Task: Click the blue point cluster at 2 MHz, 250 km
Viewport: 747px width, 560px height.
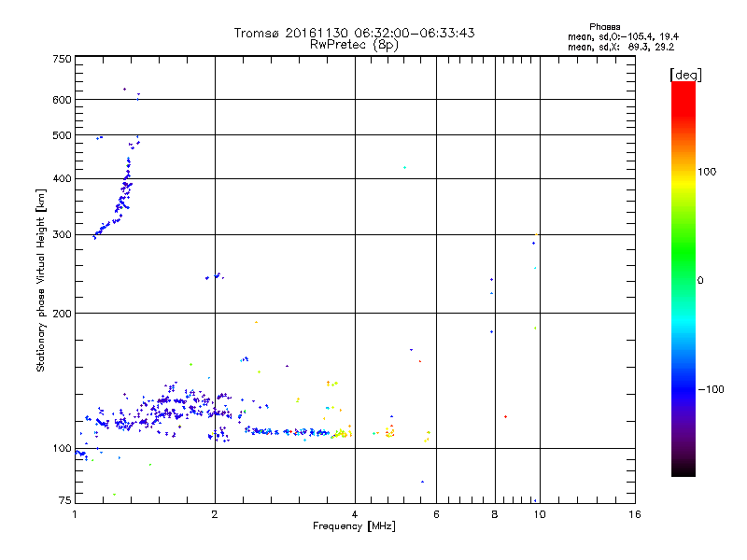Action: coord(215,276)
